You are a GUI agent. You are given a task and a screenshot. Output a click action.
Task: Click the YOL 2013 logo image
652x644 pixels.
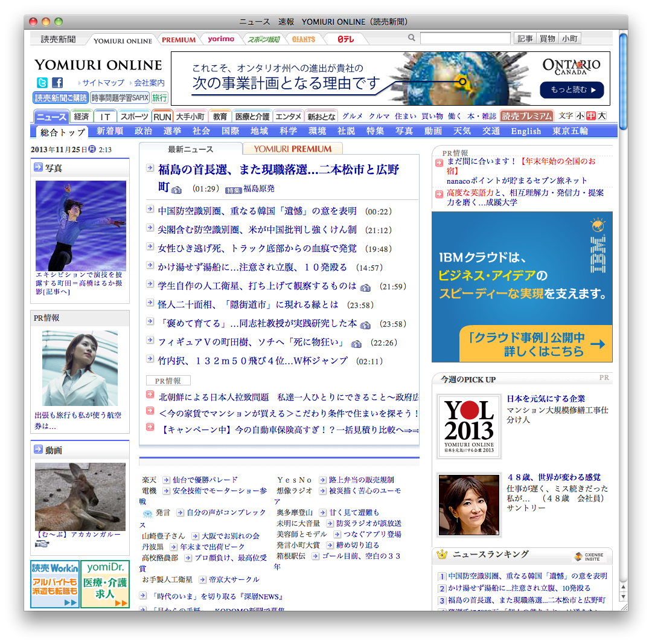[469, 427]
